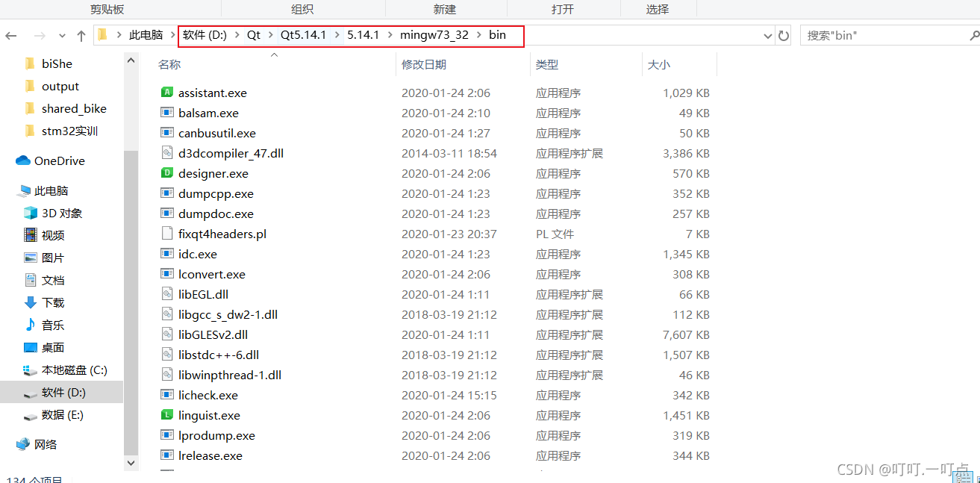Click the OneDrive cloud icon
The width and height of the screenshot is (980, 483).
[22, 161]
